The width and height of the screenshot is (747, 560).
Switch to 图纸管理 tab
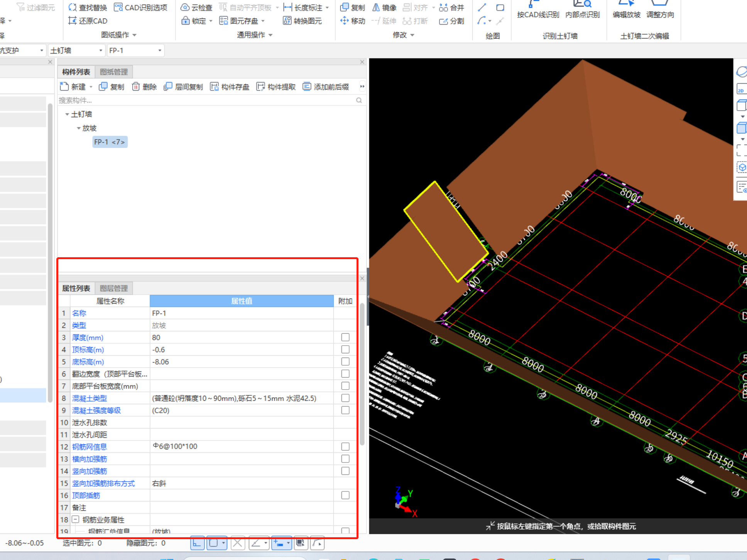(114, 72)
